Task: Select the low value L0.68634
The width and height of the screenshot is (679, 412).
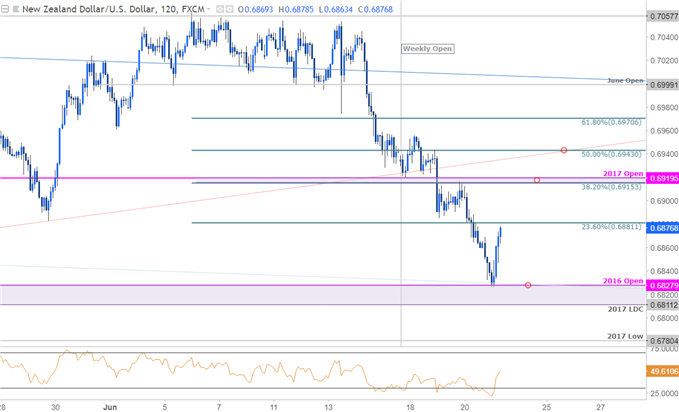Action: 336,9
